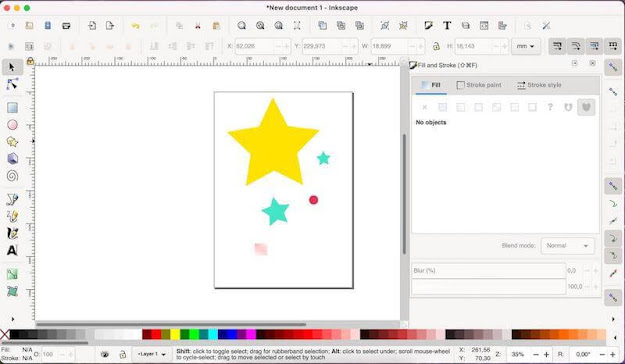
Task: Save the document using the toolbar icon
Action: tap(47, 26)
